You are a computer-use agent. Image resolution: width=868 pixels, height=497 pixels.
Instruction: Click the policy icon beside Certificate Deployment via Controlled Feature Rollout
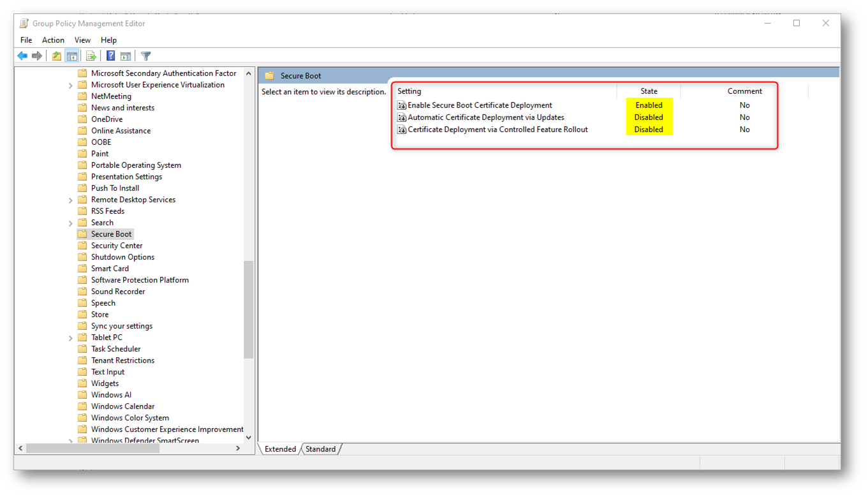[402, 130]
